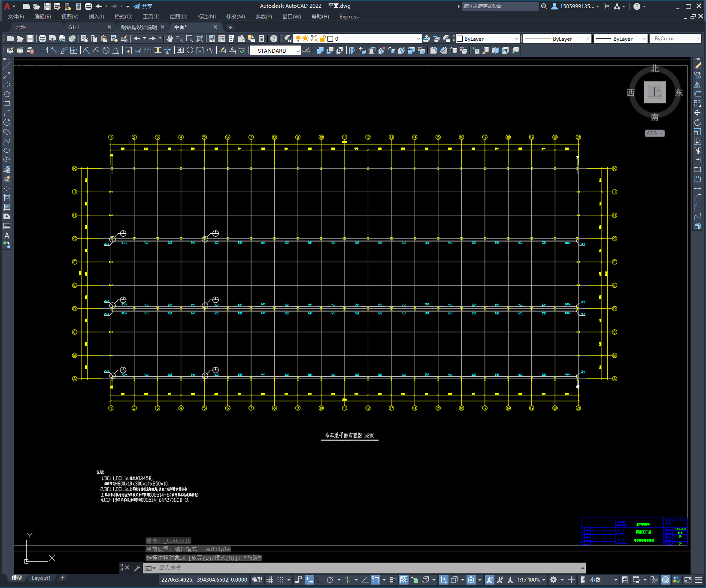Open the QuickCalc calculator icon
The height and width of the screenshot is (588, 706).
(x=261, y=39)
